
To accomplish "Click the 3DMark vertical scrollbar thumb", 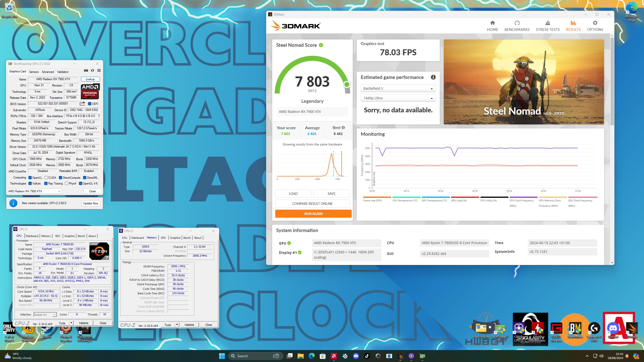I will [x=612, y=81].
